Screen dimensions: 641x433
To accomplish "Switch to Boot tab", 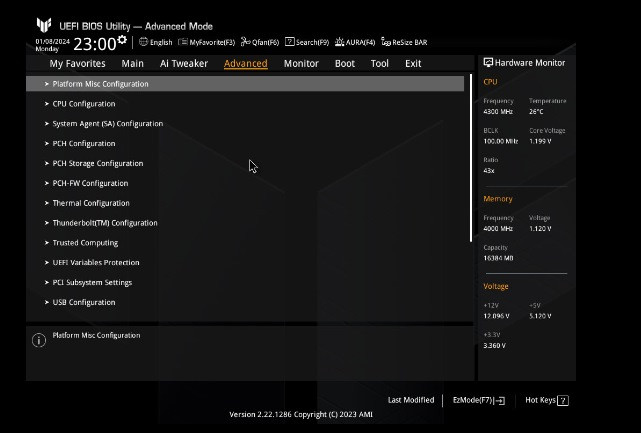I will [345, 63].
